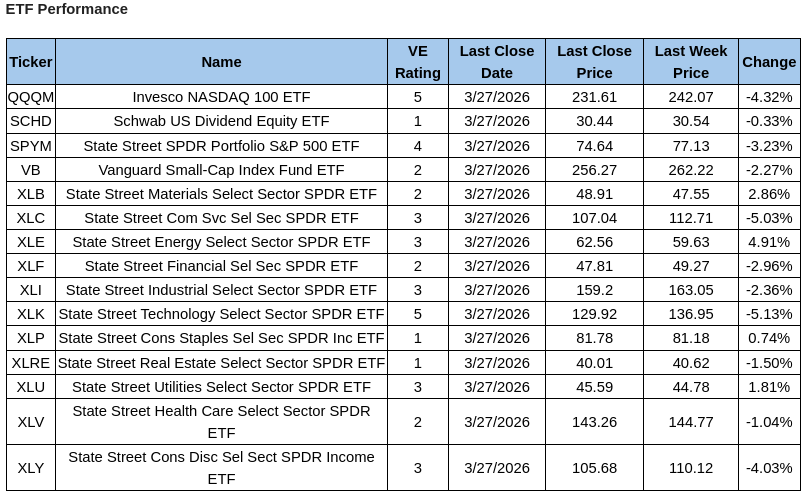
Task: Click the Last Close Date header
Action: (497, 62)
